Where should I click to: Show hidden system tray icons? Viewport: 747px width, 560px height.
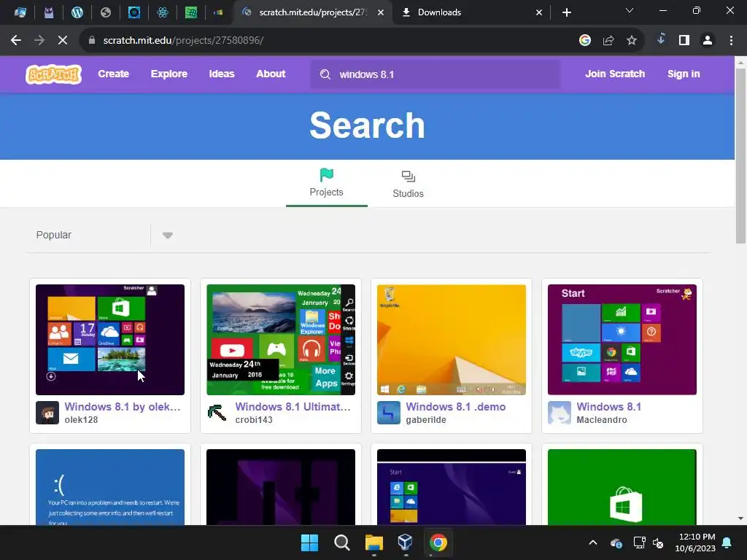593,542
